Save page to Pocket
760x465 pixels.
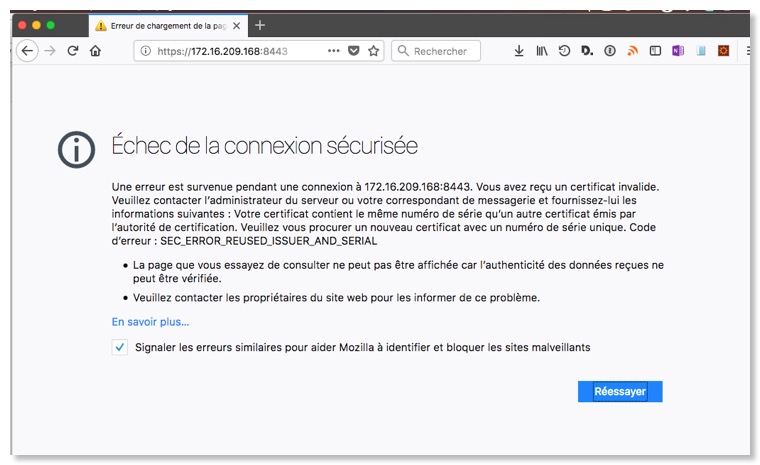(354, 51)
